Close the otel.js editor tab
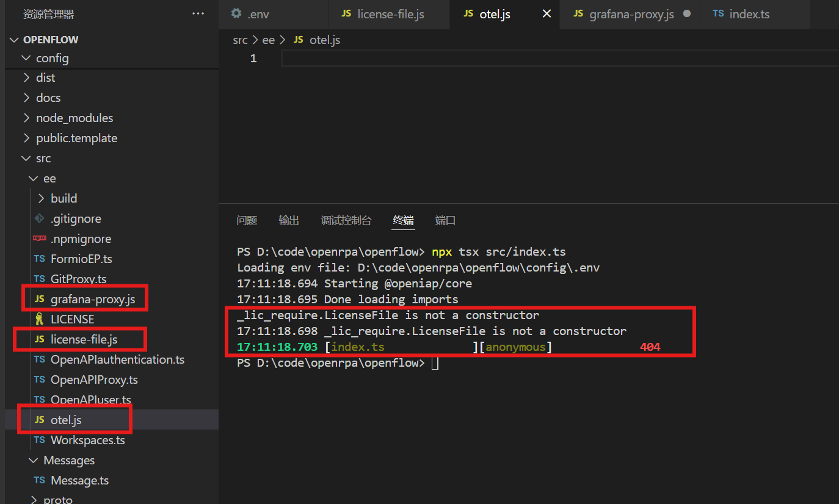 tap(547, 13)
